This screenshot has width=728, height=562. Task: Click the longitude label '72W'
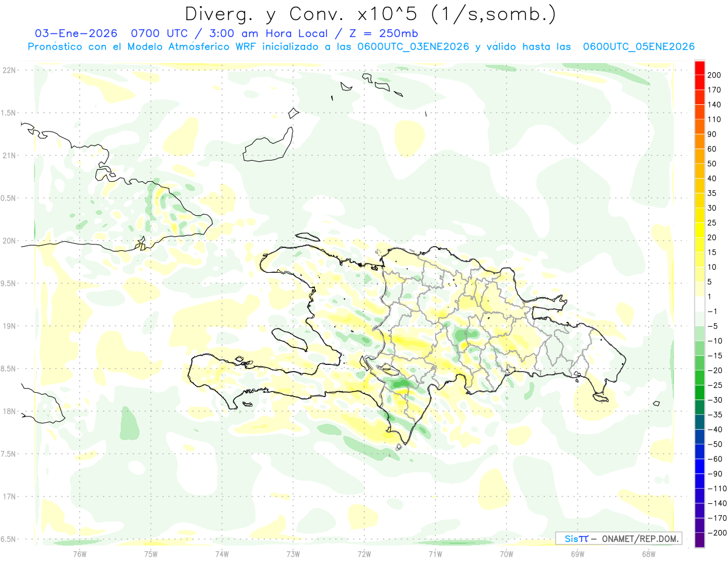click(x=364, y=553)
